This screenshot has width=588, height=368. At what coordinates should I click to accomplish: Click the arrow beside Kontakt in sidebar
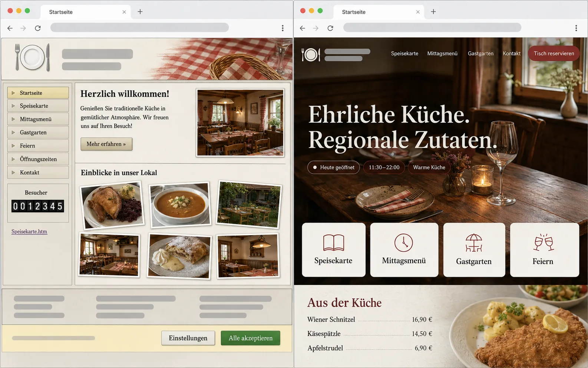point(13,172)
